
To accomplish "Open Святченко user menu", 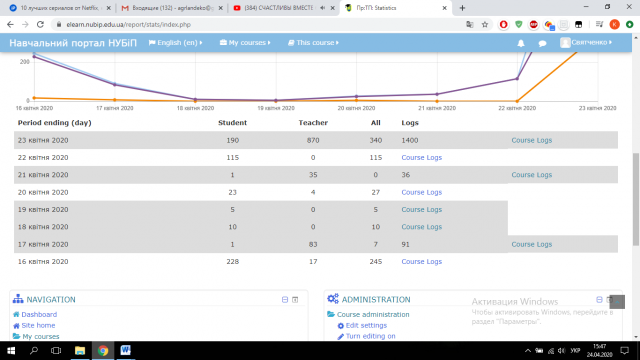I will click(586, 42).
